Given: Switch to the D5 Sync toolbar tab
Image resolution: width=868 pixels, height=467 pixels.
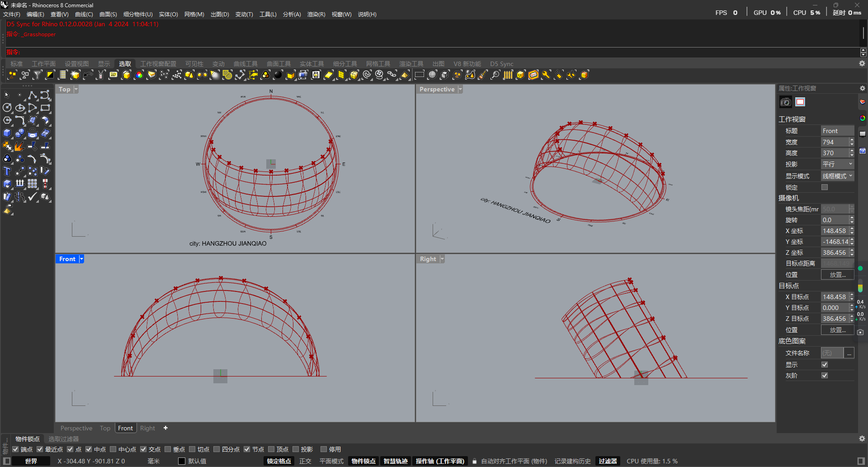Looking at the screenshot, I should coord(501,64).
